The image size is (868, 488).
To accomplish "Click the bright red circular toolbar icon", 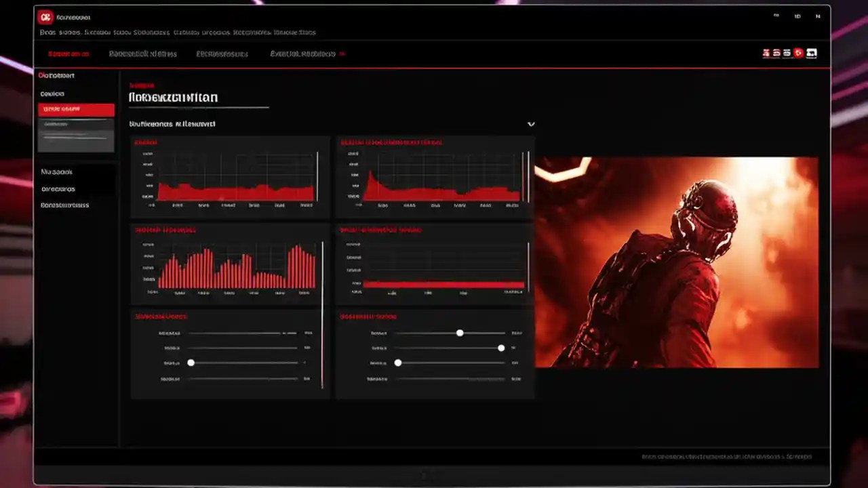I will click(x=797, y=53).
